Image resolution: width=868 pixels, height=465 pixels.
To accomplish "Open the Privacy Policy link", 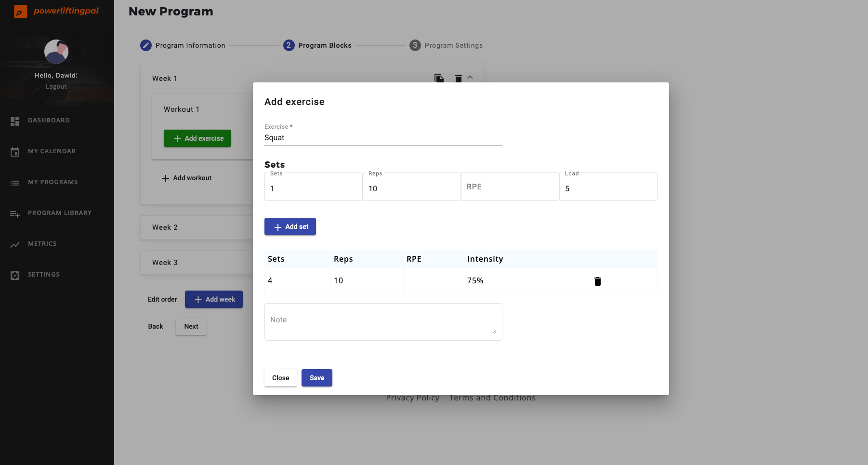I will (413, 398).
